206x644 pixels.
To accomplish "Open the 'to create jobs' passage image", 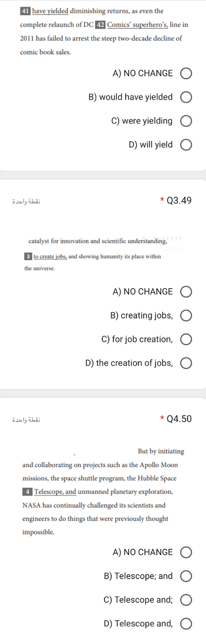I will (103, 253).
